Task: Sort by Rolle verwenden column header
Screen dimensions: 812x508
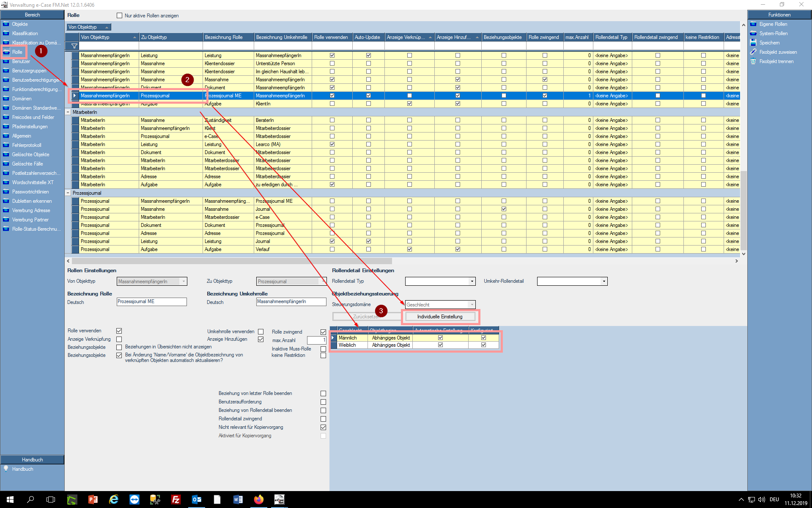Action: click(x=332, y=37)
